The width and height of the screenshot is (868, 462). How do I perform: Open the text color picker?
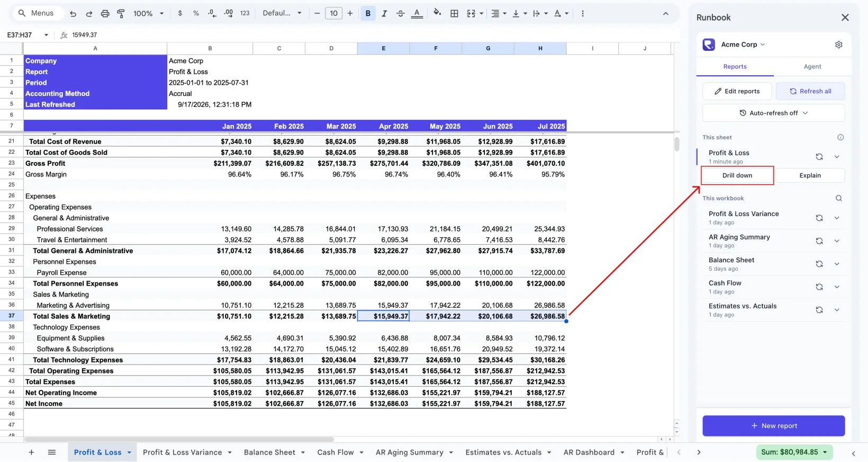417,13
